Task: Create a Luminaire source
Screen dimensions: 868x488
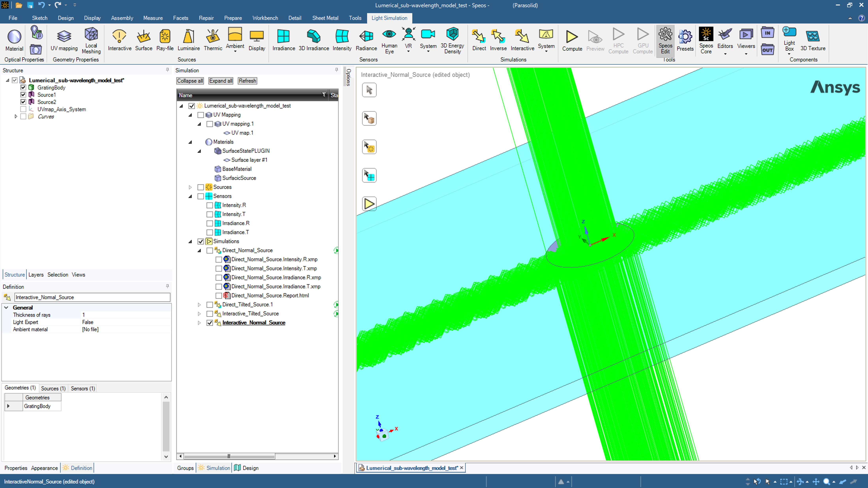Action: (189, 40)
